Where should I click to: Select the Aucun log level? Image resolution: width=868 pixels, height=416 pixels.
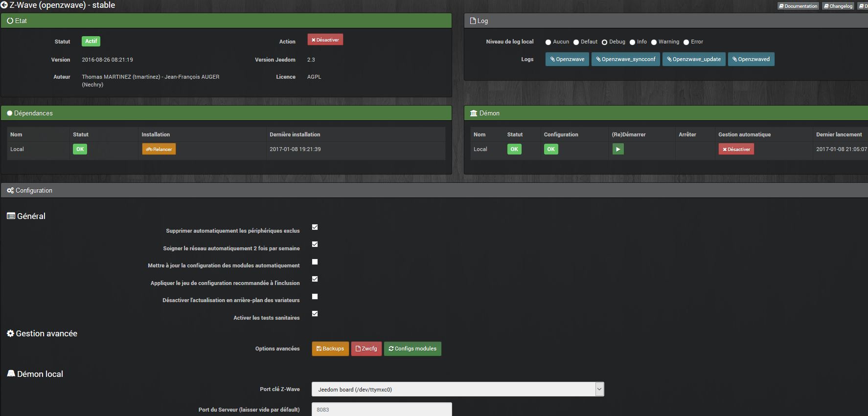coord(548,42)
